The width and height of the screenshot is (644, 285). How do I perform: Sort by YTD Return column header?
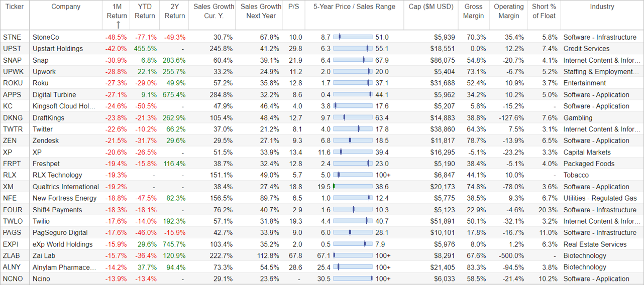point(145,11)
